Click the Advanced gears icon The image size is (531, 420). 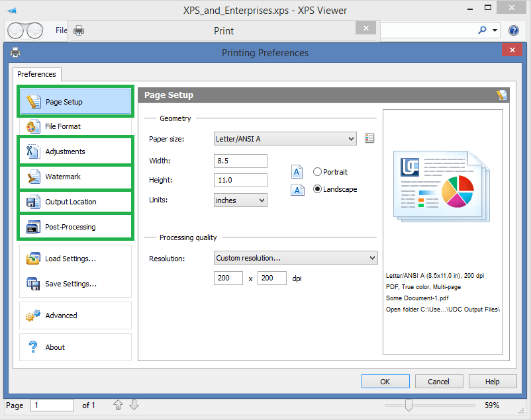tap(33, 315)
